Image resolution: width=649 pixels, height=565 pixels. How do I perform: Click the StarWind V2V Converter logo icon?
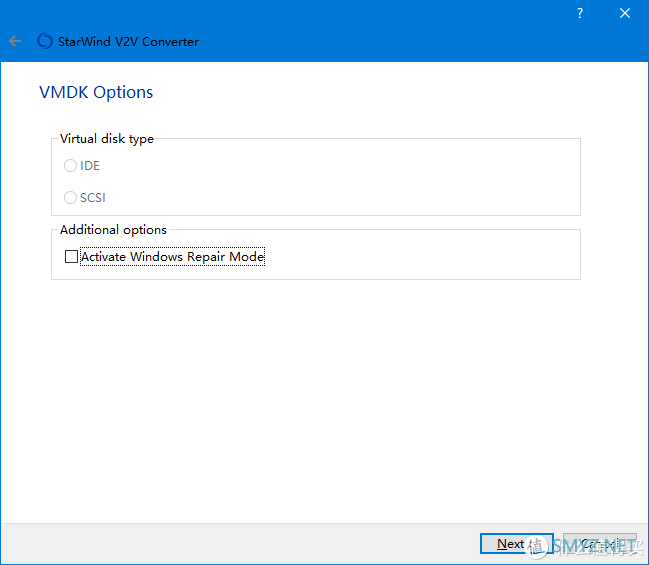[44, 42]
